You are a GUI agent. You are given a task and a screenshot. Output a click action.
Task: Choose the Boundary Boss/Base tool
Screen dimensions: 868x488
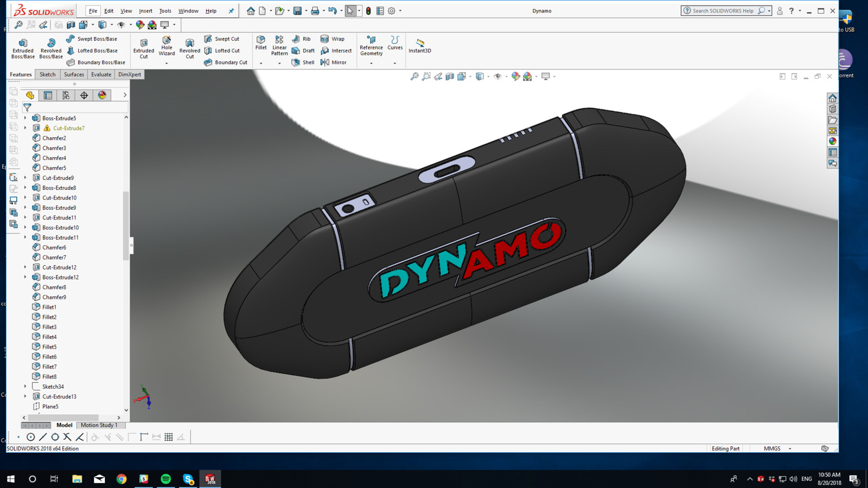(x=95, y=62)
